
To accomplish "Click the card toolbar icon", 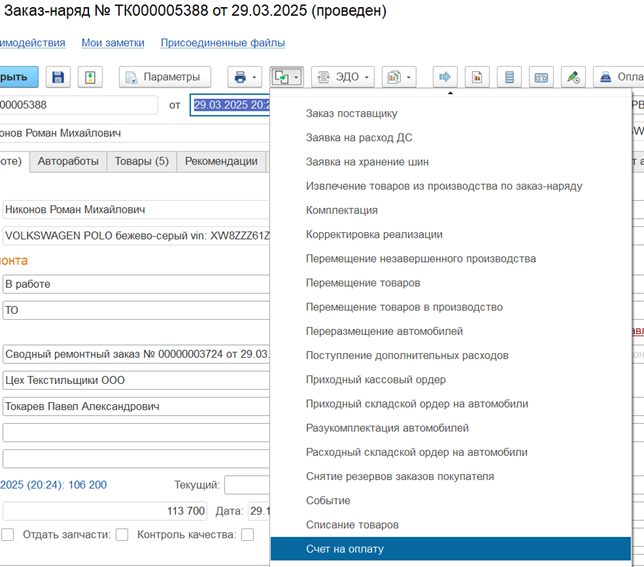I will (541, 77).
